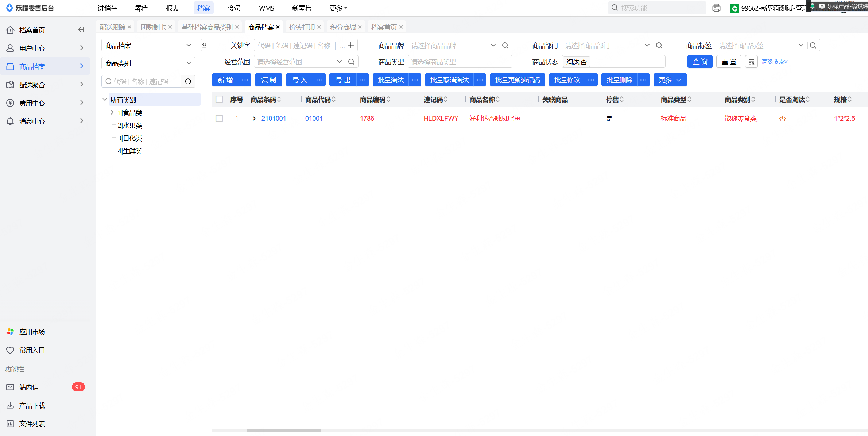Click refresh icon beside category search box
The height and width of the screenshot is (436, 868).
pos(188,81)
